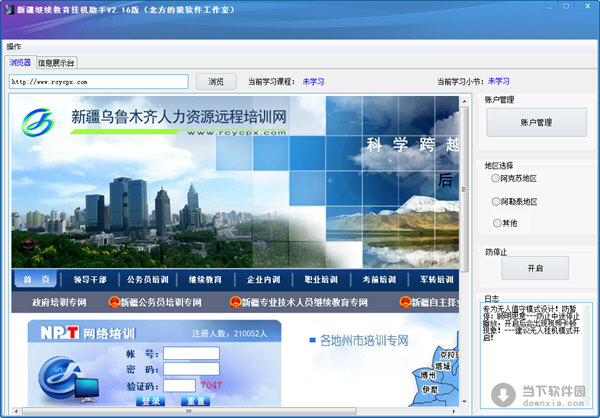The width and height of the screenshot is (600, 418).
Task: Click the 各地州市培训专网 heading
Action: (x=364, y=340)
